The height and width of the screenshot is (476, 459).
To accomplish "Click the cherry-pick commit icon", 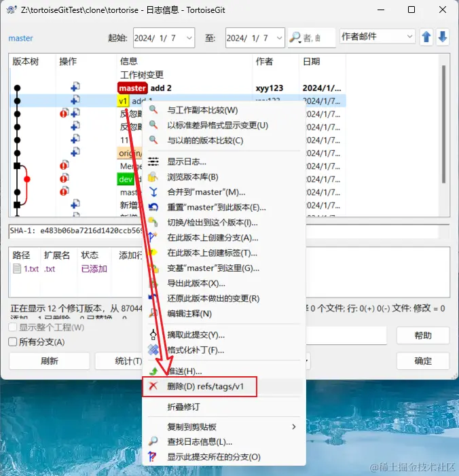I will point(153,335).
